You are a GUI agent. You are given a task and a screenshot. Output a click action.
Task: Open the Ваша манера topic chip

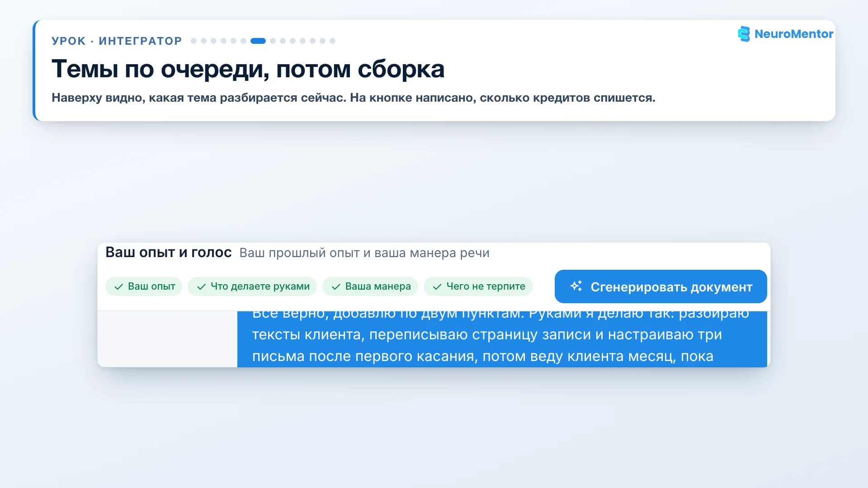(370, 286)
